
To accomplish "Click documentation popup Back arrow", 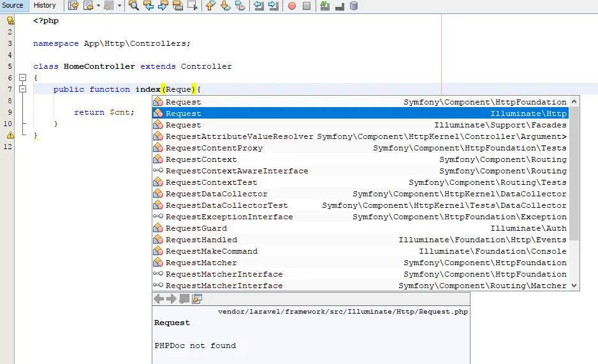I will point(159,299).
